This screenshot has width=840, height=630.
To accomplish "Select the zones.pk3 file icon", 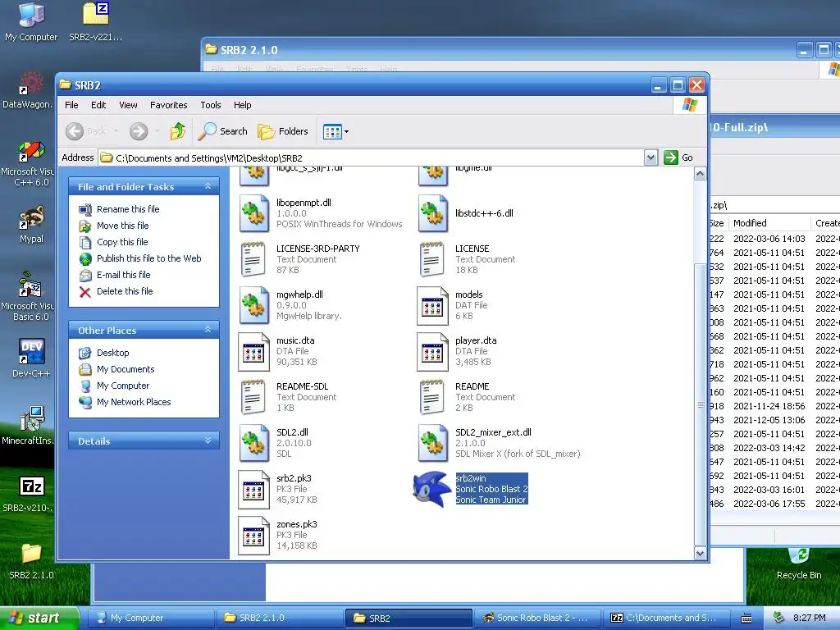I will (x=254, y=535).
